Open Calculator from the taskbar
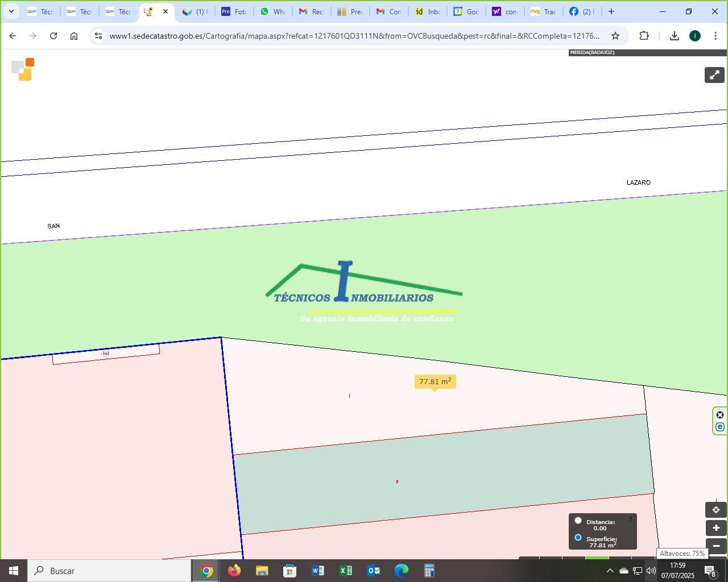This screenshot has height=582, width=728. pyautogui.click(x=429, y=571)
